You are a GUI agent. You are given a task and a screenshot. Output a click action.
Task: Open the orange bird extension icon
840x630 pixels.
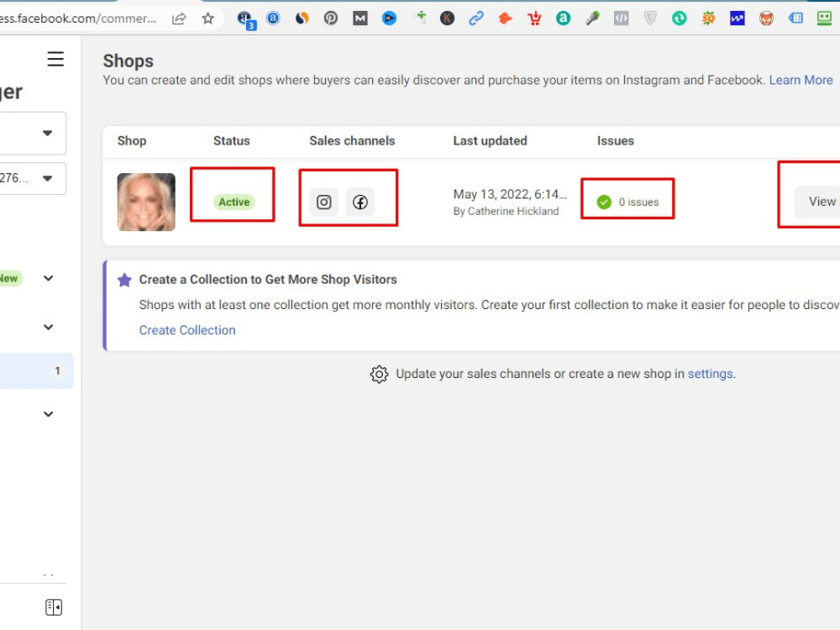[505, 18]
